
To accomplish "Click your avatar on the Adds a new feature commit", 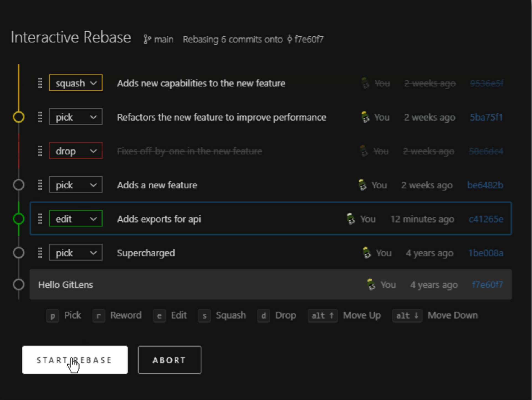I will click(363, 185).
